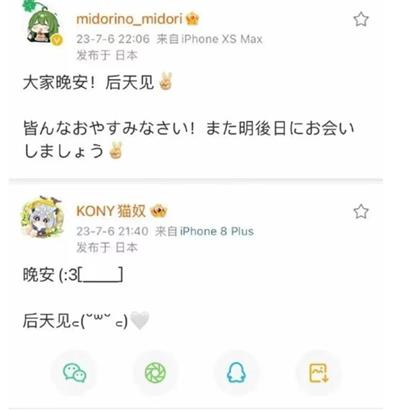This screenshot has width=400, height=410.
Task: Open the midorino_midori username profile link
Action: point(129,19)
